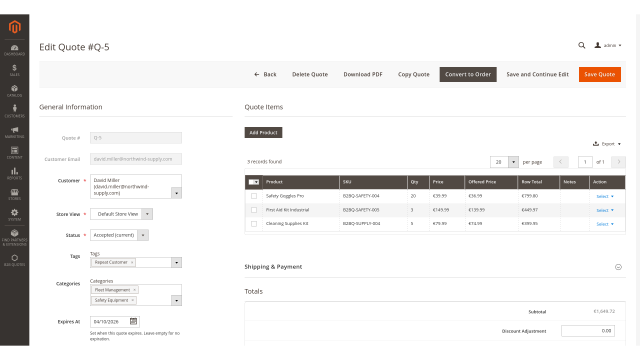Click the orange Save Quote button

[600, 75]
